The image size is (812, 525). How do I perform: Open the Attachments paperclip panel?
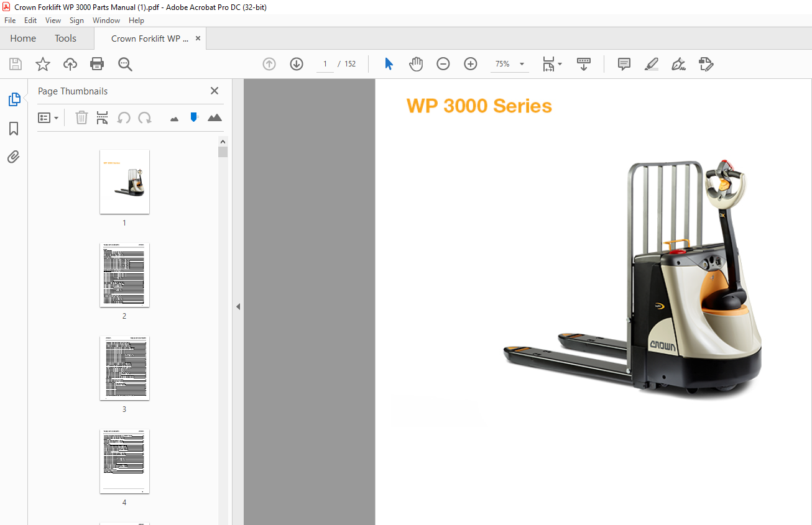(x=14, y=157)
